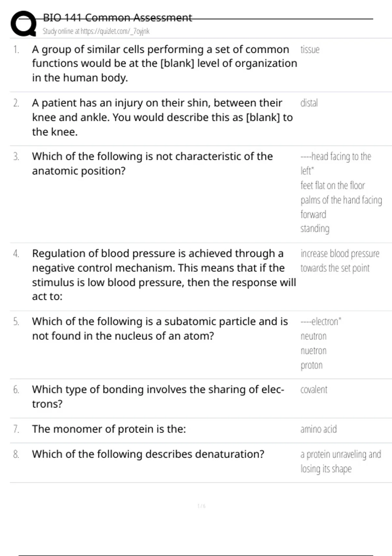Click the "feet flat on the floor" option

pos(333,185)
